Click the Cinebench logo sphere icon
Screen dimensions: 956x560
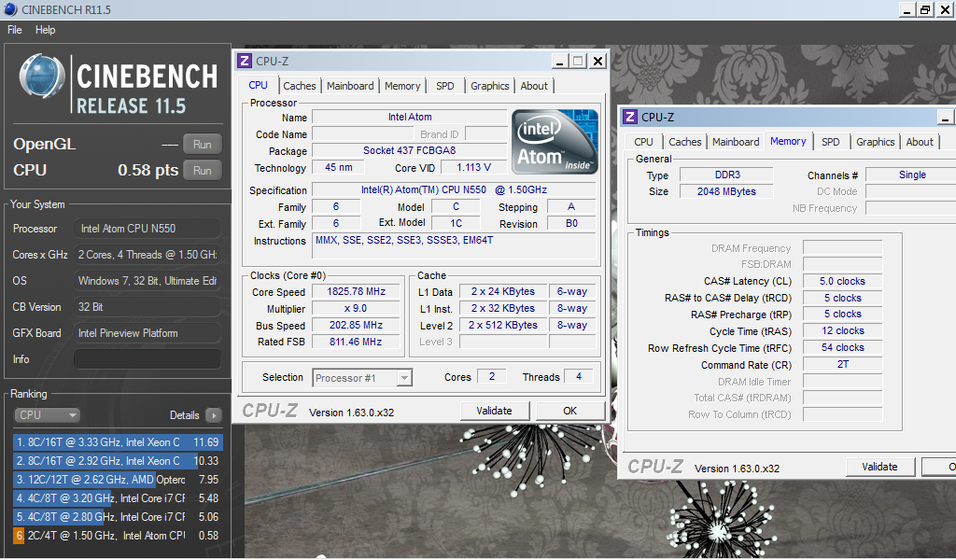click(x=42, y=77)
